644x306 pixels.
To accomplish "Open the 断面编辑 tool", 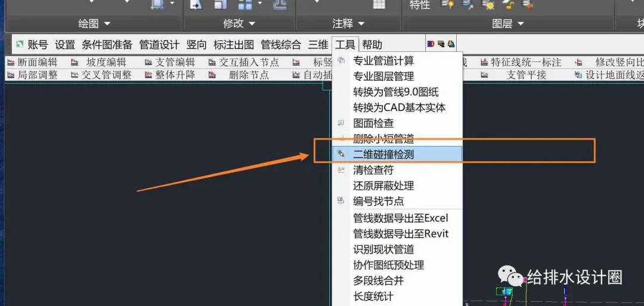I will [32, 63].
